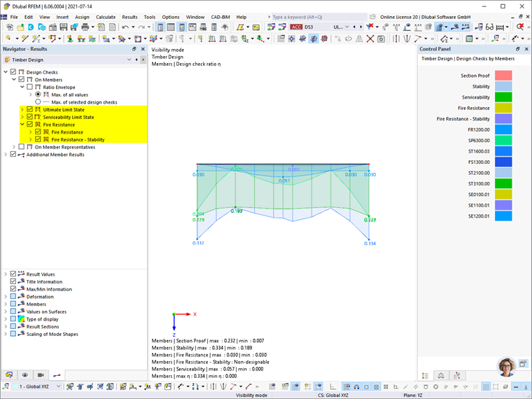Click the new node star icon
This screenshot has height=399, width=532.
(x=8, y=39)
